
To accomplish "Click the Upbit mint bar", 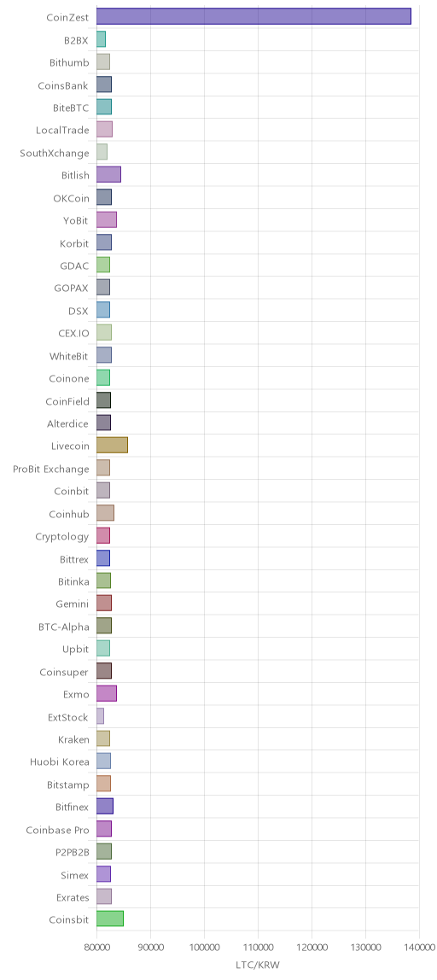I will point(103,648).
